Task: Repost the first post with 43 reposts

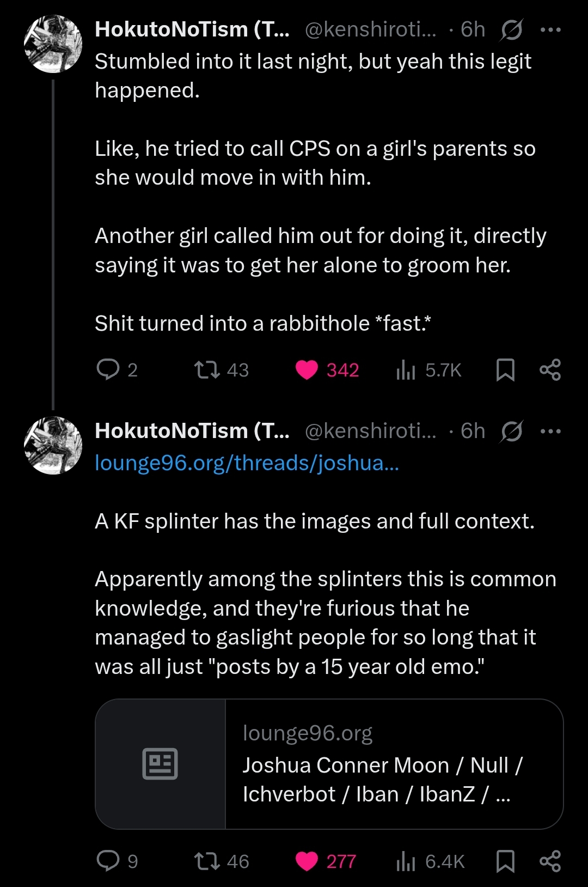Action: (x=207, y=369)
